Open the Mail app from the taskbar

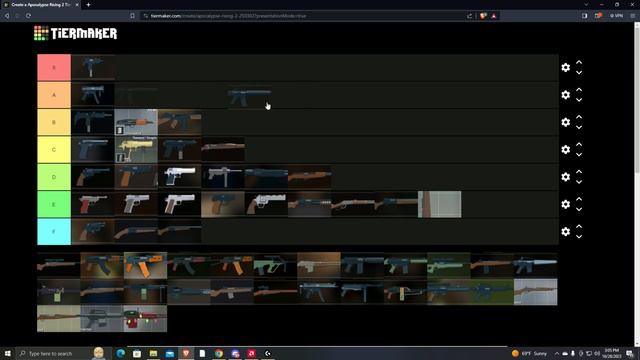point(169,353)
